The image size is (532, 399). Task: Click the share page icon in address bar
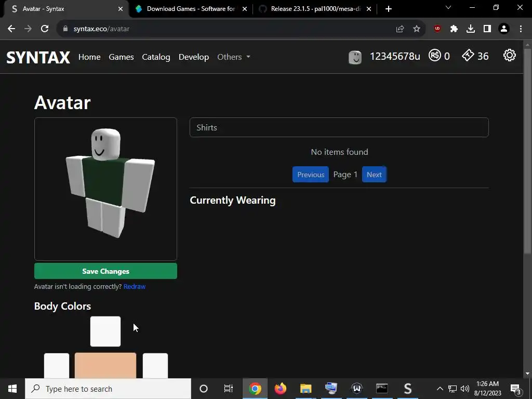tap(400, 29)
